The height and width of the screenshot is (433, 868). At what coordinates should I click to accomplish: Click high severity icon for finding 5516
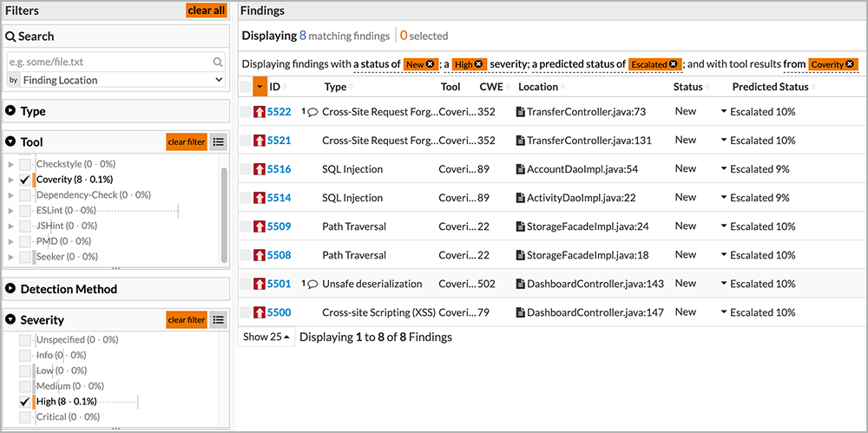pyautogui.click(x=260, y=169)
